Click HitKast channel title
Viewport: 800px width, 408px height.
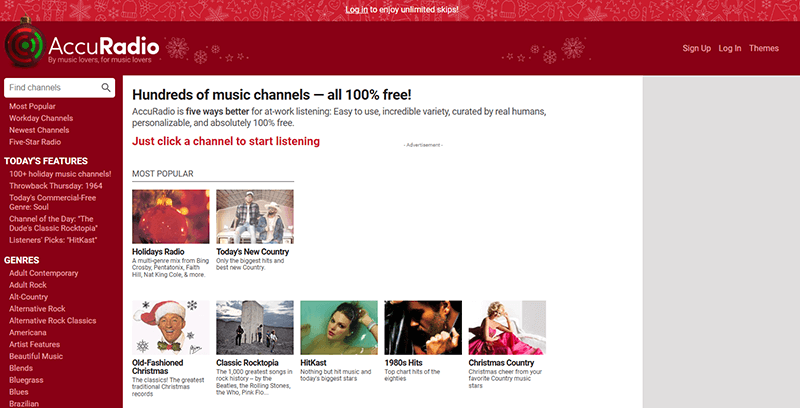(x=313, y=363)
